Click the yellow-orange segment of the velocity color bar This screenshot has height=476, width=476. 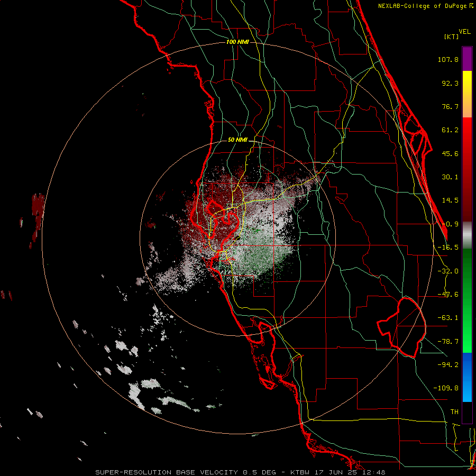(x=467, y=94)
